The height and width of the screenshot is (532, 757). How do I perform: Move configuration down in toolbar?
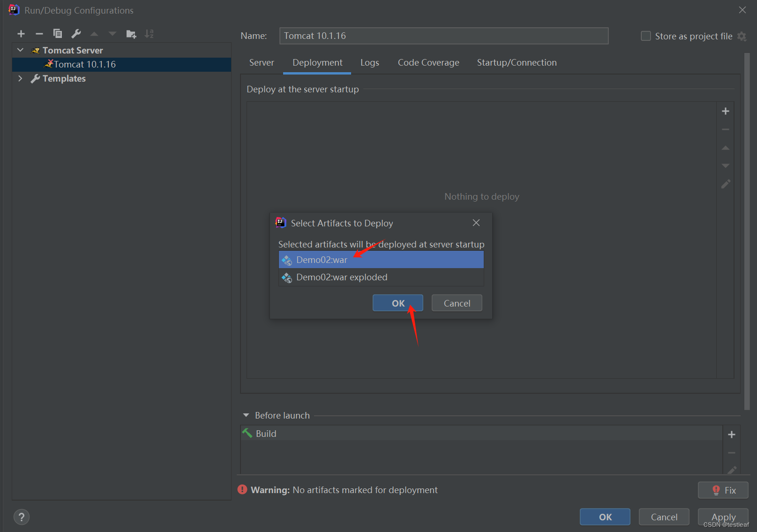112,34
